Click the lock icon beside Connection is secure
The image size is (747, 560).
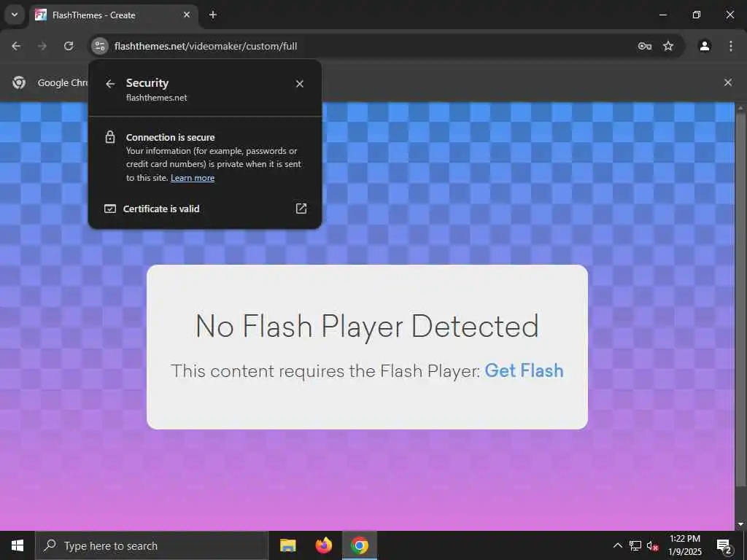pyautogui.click(x=110, y=137)
